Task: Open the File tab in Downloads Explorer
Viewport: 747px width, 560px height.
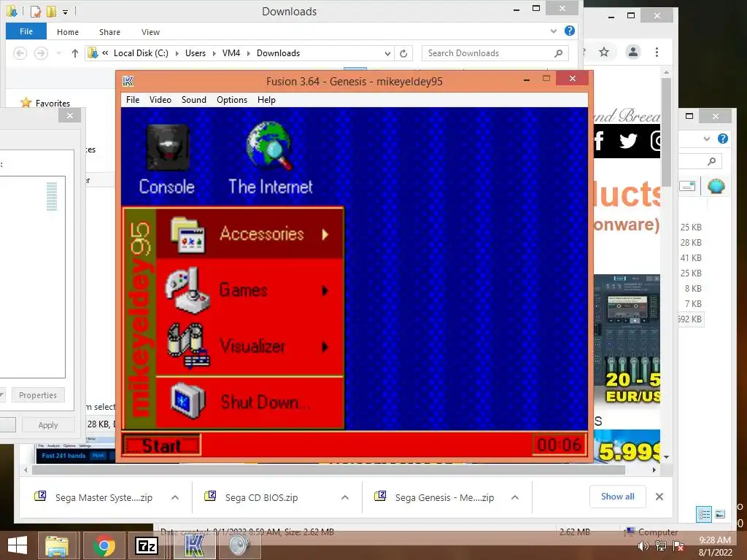Action: (x=26, y=31)
